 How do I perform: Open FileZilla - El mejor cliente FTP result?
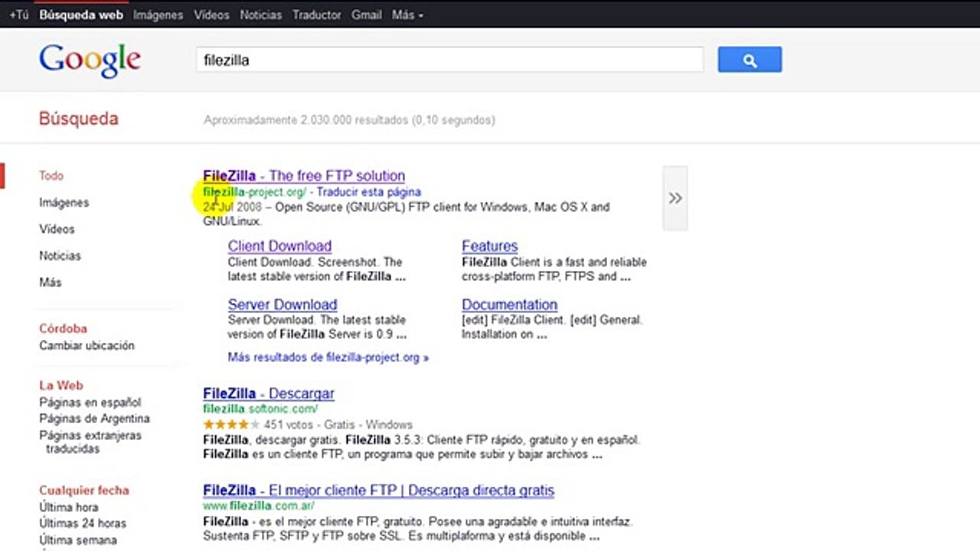click(378, 491)
